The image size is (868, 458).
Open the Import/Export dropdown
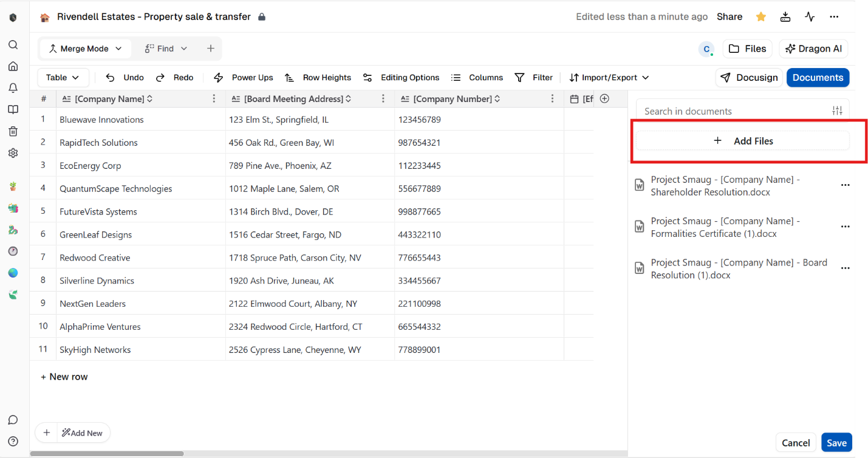[609, 78]
